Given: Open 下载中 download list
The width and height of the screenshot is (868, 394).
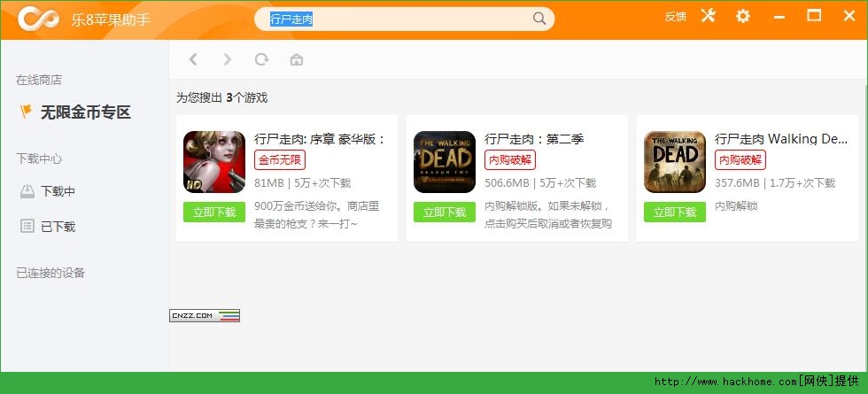Looking at the screenshot, I should pyautogui.click(x=58, y=191).
